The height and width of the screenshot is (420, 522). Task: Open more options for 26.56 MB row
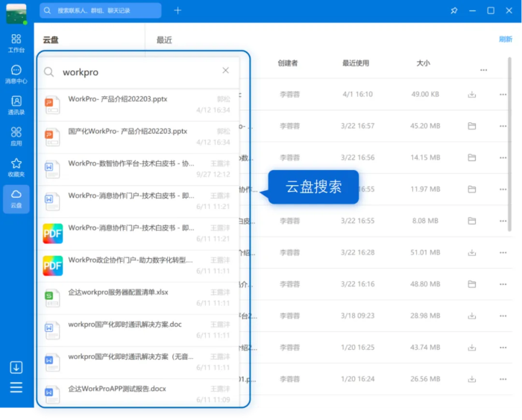click(503, 380)
